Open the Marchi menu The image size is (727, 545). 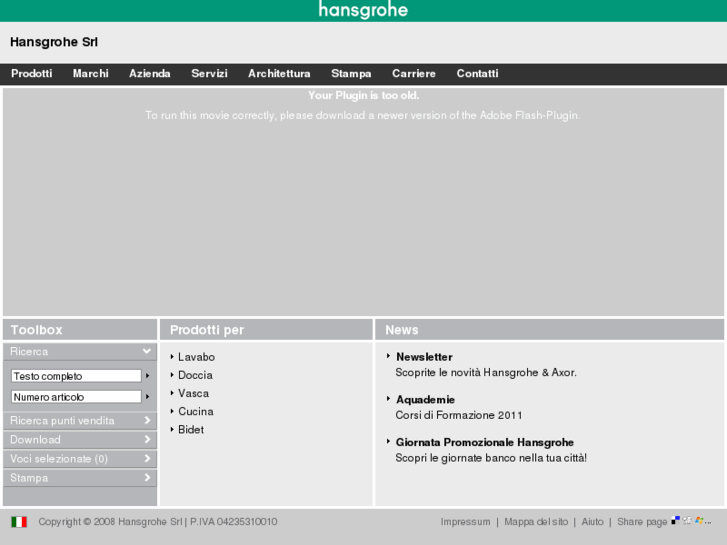(x=90, y=73)
